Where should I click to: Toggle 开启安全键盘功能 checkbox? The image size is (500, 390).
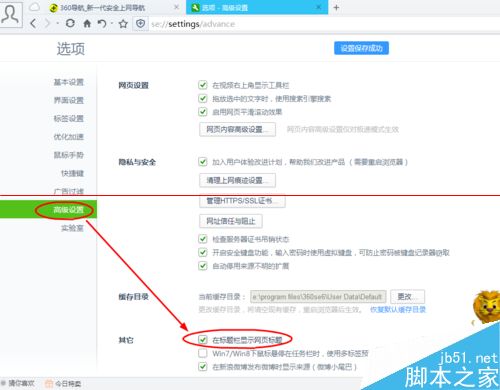203,252
